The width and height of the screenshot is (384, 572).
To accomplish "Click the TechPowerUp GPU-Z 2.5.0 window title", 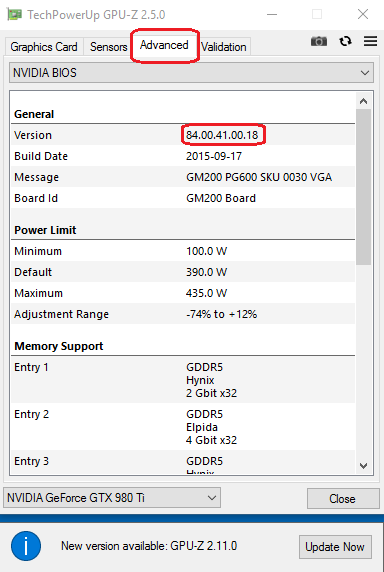I will (x=96, y=15).
